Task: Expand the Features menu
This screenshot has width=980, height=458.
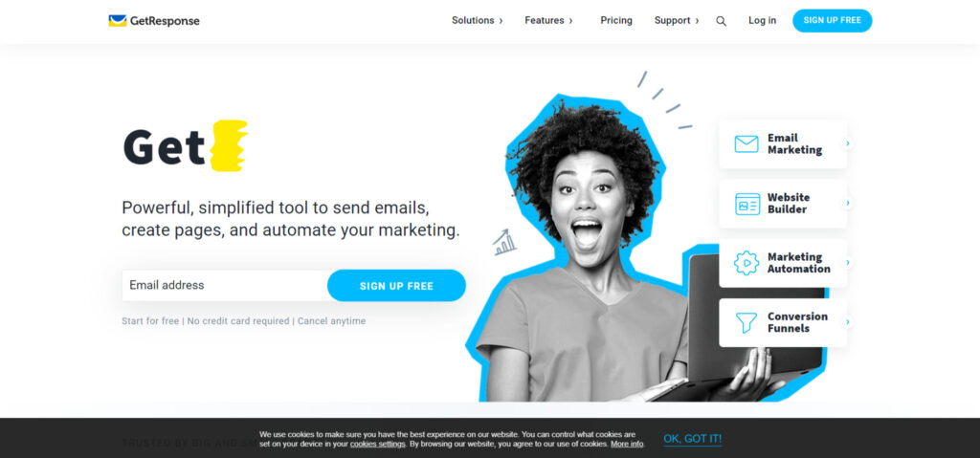Action: pyautogui.click(x=548, y=21)
